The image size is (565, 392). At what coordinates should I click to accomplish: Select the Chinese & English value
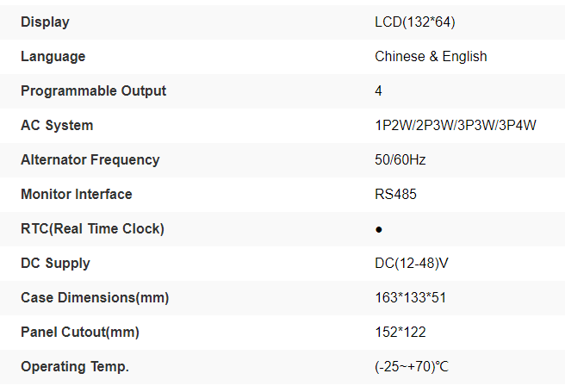pyautogui.click(x=431, y=56)
